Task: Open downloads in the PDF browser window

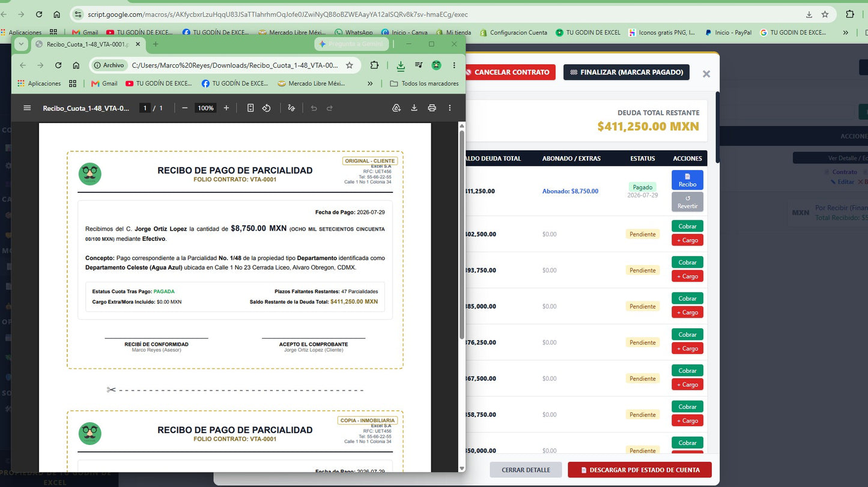Action: tap(401, 65)
